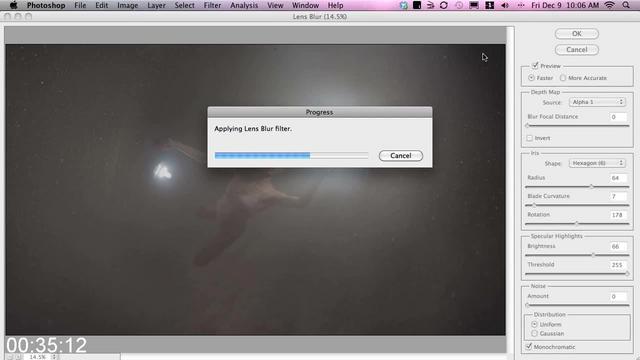Choose Gaussian noise distribution

coord(534,333)
